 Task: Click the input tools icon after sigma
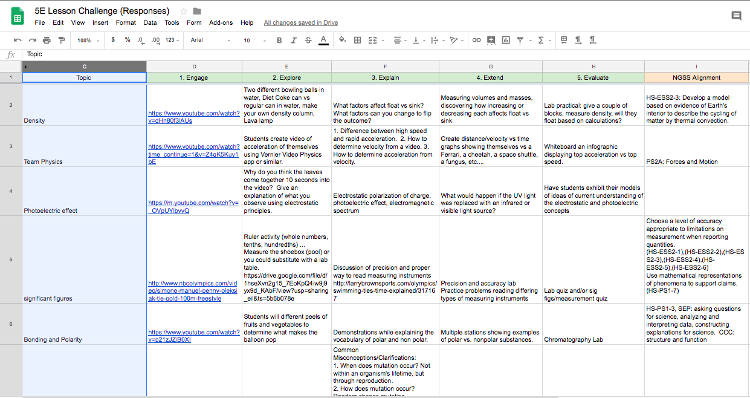[564, 40]
